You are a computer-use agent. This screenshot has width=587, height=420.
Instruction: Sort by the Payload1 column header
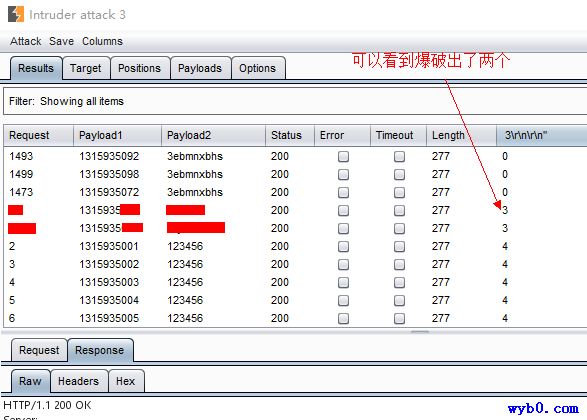[x=117, y=135]
